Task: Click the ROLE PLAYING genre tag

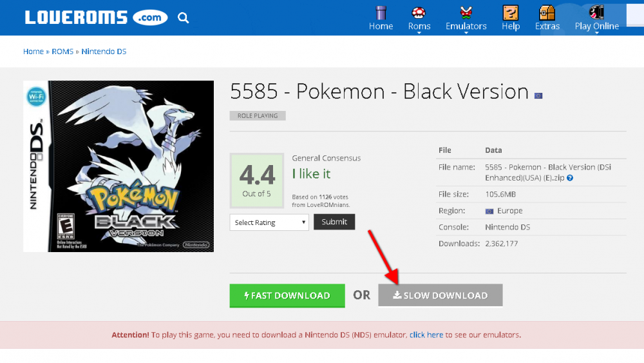Action: tap(258, 115)
